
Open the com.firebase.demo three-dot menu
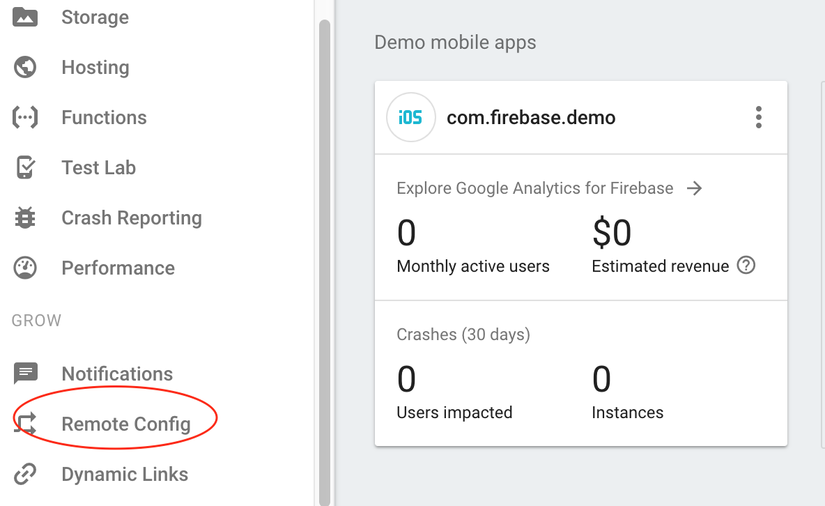758,117
